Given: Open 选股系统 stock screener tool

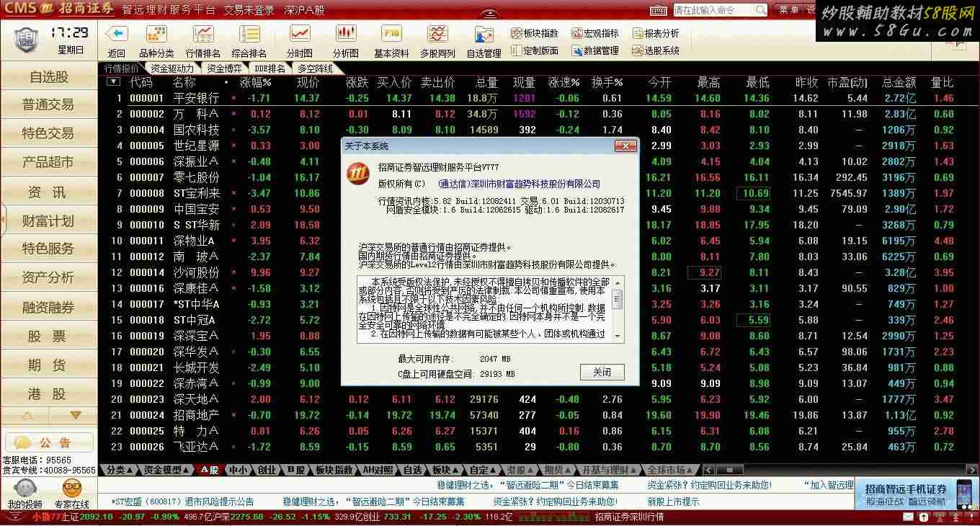Looking at the screenshot, I should click(x=656, y=50).
